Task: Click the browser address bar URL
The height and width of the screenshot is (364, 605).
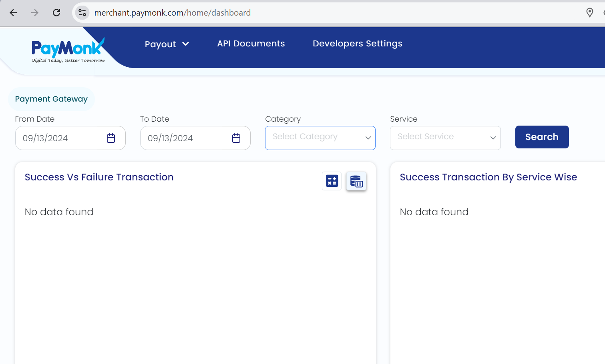Action: point(173,13)
